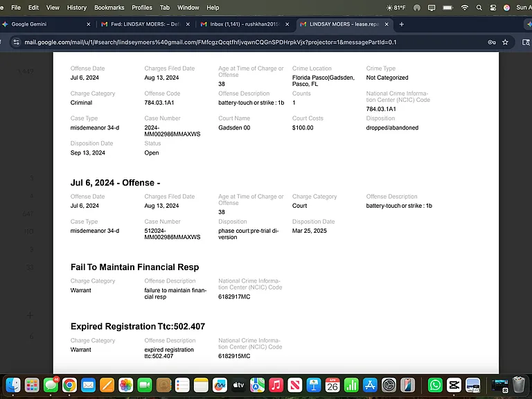Open the Tab menu
The image size is (532, 399).
pos(165,8)
